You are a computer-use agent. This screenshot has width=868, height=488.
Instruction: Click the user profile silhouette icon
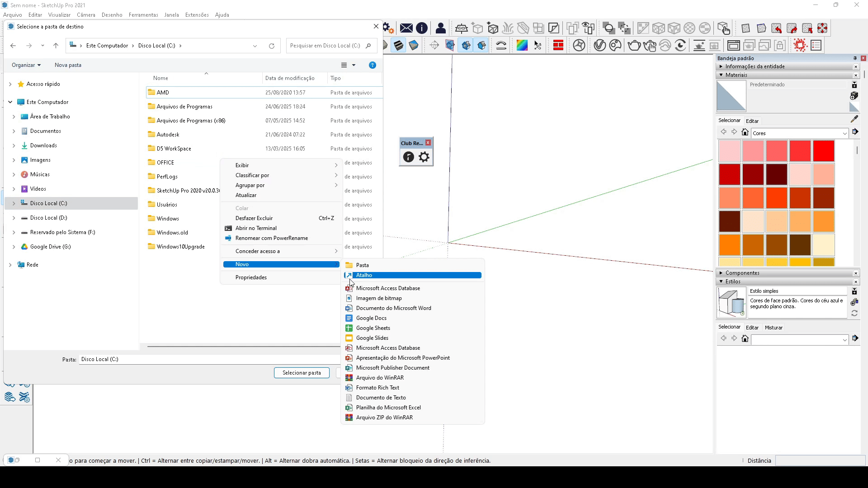(440, 28)
